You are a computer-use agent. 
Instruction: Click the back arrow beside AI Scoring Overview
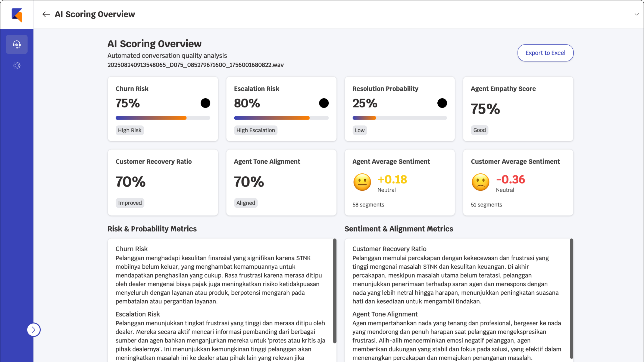[46, 14]
